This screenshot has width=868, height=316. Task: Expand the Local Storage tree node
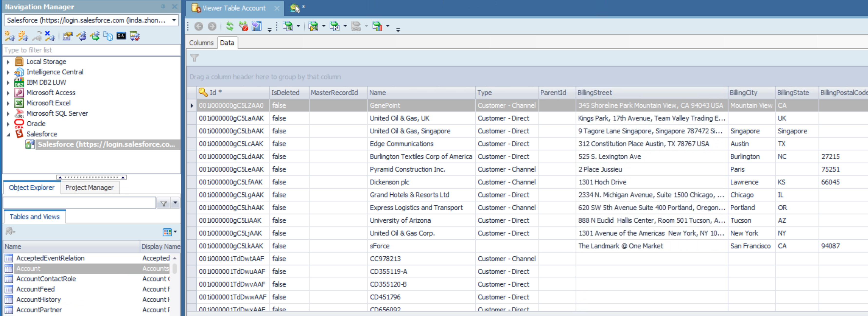click(8, 62)
